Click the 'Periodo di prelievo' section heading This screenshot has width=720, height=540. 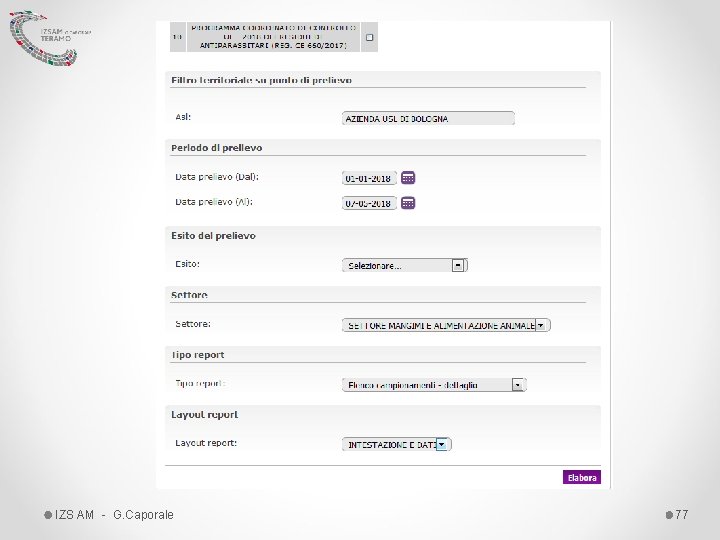tap(217, 148)
